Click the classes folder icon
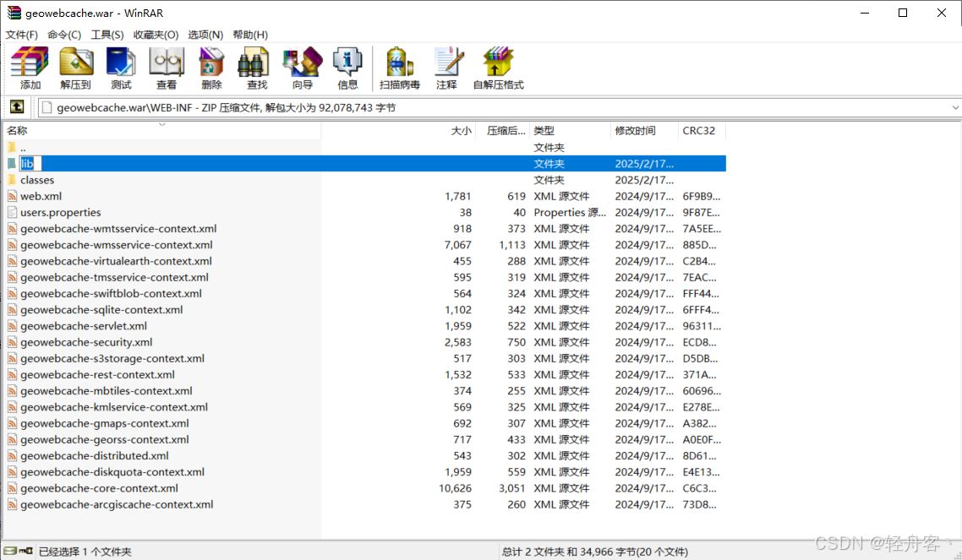The image size is (962, 560). tap(13, 180)
